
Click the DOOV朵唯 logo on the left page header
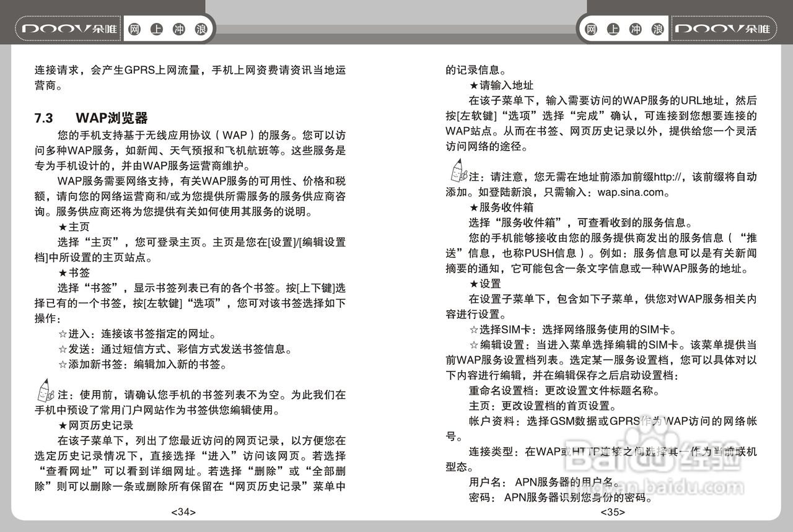click(69, 29)
